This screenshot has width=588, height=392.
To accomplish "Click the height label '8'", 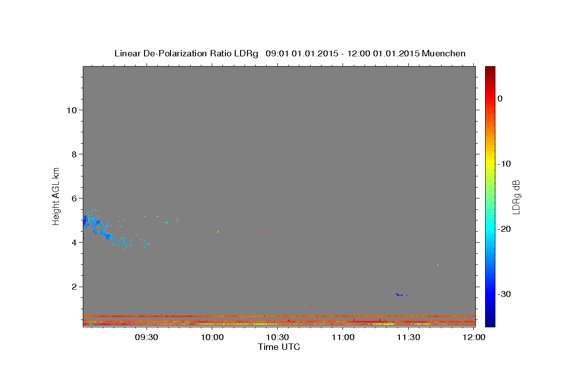I will tap(74, 154).
